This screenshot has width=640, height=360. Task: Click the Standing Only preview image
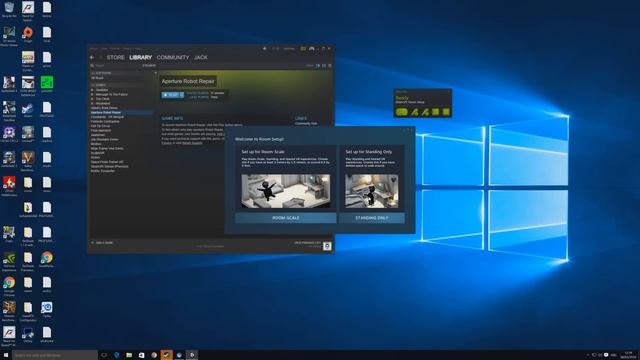click(371, 191)
